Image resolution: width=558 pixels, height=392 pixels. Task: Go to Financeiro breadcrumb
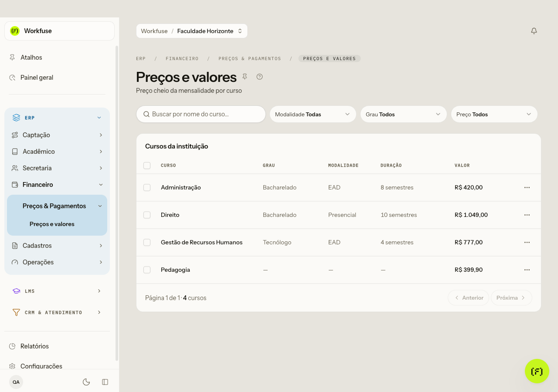click(182, 58)
